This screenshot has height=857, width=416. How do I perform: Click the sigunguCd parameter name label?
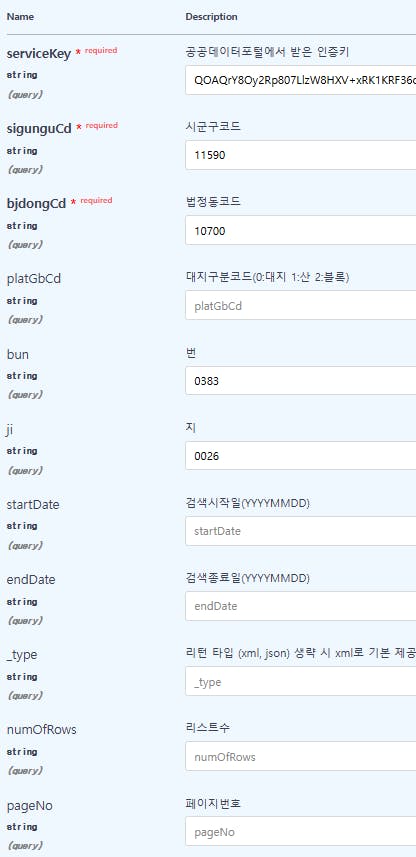(x=39, y=128)
